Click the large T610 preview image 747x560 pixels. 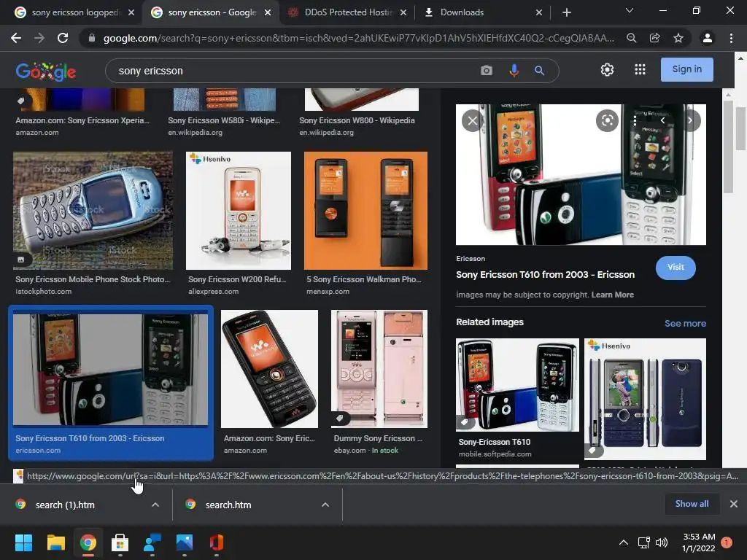(581, 174)
